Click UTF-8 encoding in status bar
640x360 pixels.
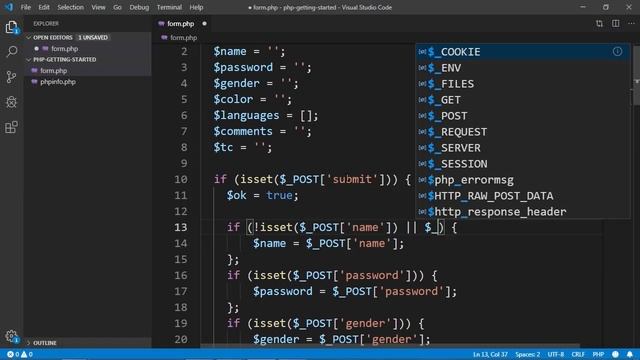point(556,354)
